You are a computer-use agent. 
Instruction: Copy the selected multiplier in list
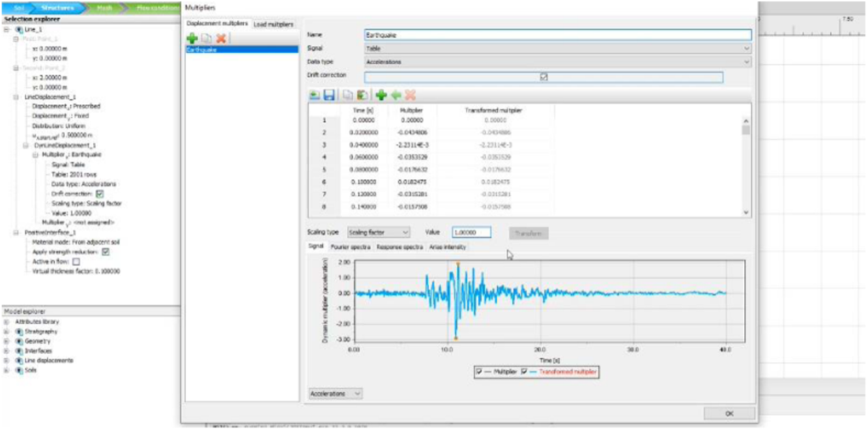206,38
